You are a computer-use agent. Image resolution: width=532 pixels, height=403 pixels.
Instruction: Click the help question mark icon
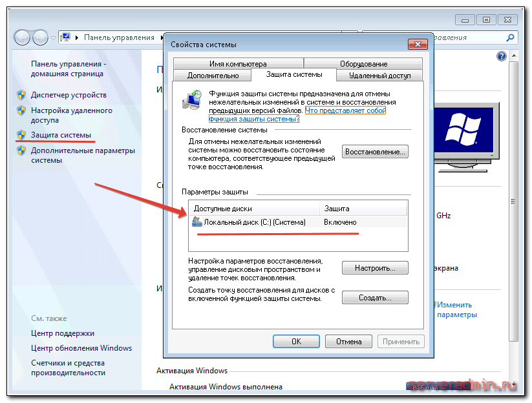pyautogui.click(x=501, y=57)
